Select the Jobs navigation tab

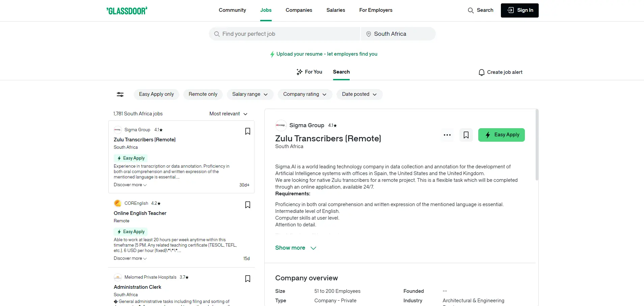point(266,10)
